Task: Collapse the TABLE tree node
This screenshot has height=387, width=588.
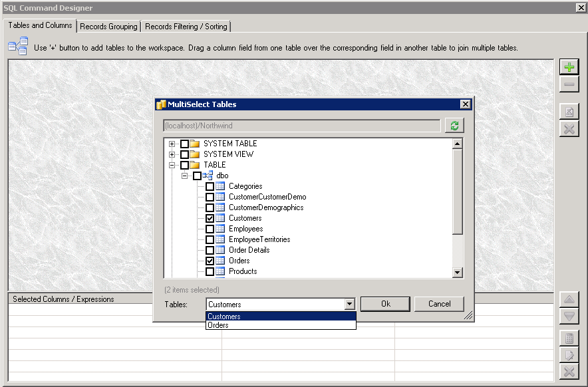Action: 172,165
